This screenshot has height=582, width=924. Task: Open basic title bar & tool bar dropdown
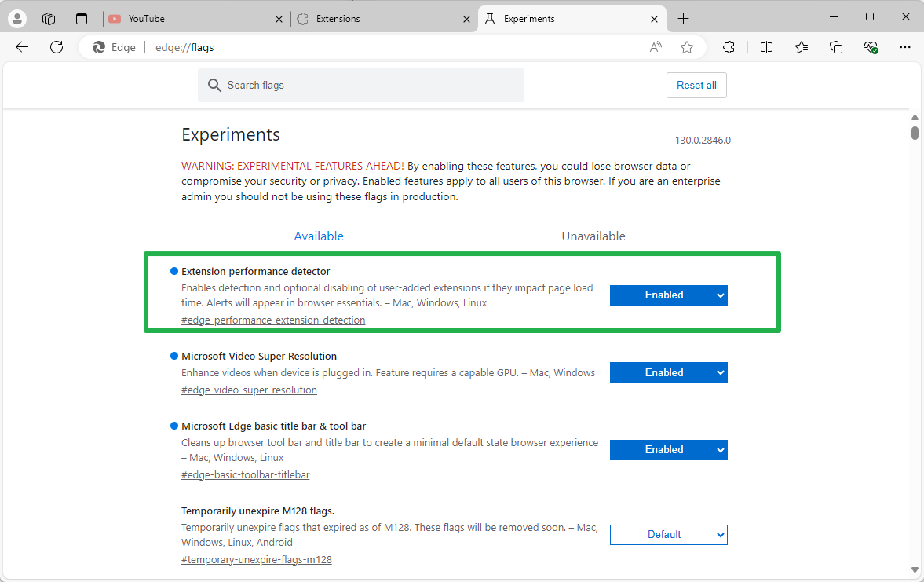668,450
